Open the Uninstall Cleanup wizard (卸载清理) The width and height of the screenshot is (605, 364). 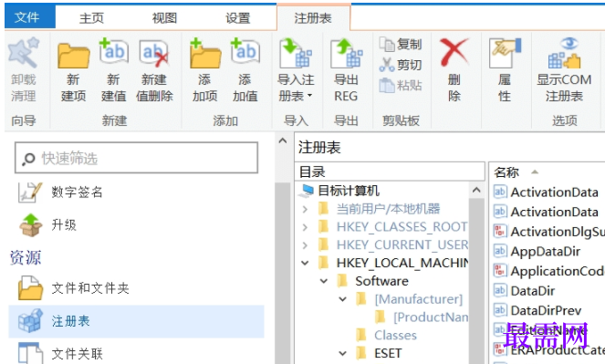pos(24,69)
